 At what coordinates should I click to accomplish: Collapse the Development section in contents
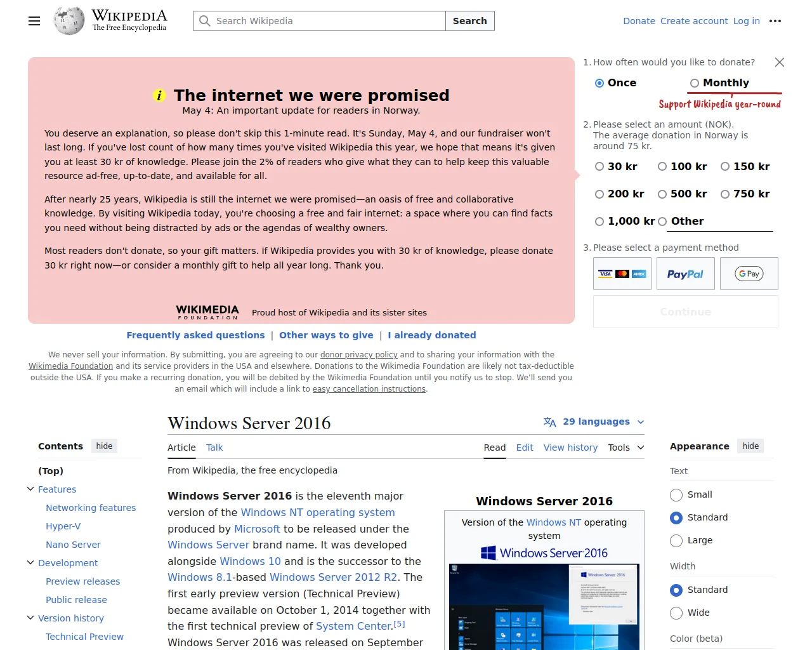[30, 562]
